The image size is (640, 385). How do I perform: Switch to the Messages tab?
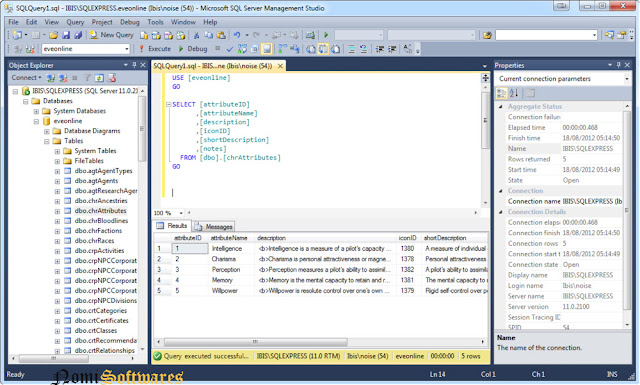click(x=214, y=226)
